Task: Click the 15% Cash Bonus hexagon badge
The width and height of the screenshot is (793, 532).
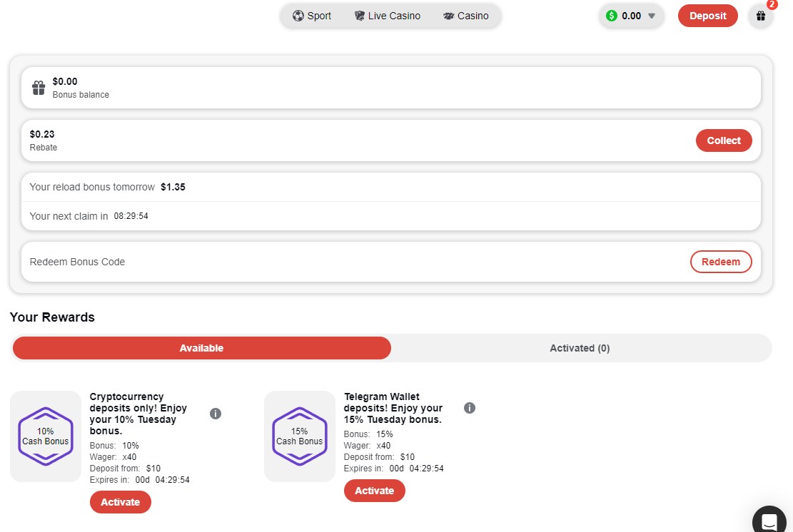Action: (x=300, y=436)
